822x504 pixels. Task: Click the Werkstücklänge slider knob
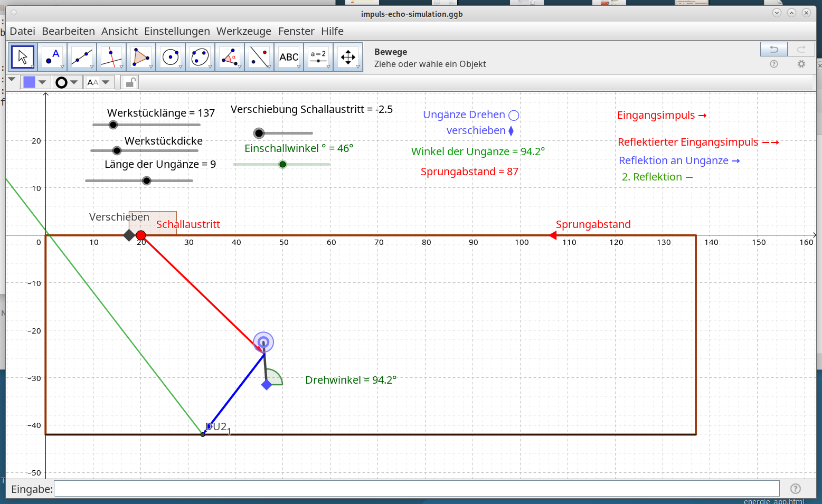tap(113, 125)
